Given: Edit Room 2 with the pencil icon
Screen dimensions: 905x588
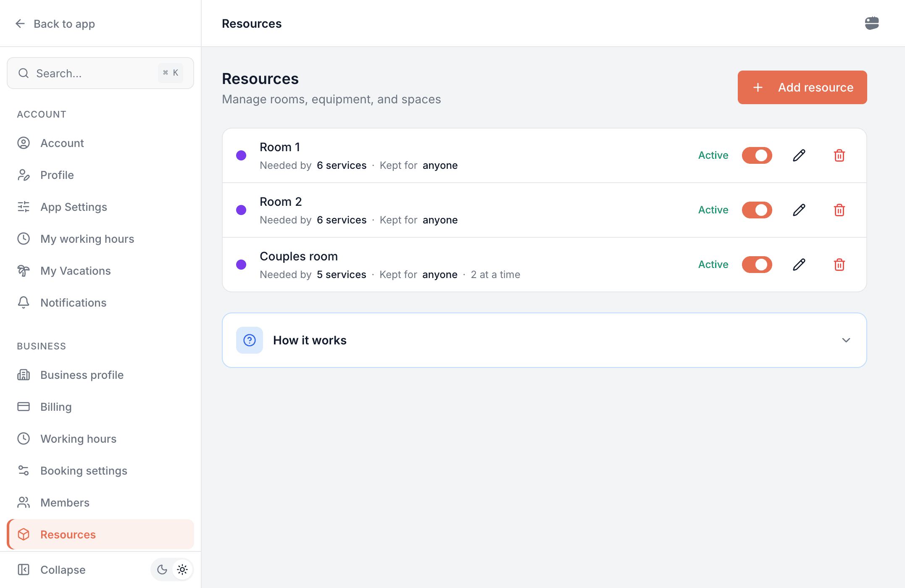Looking at the screenshot, I should click(x=799, y=210).
